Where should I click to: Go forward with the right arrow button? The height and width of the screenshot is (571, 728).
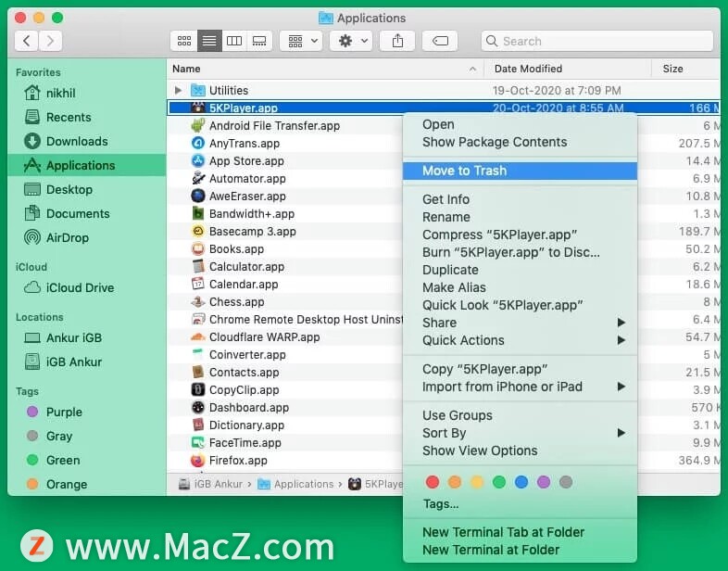(50, 41)
